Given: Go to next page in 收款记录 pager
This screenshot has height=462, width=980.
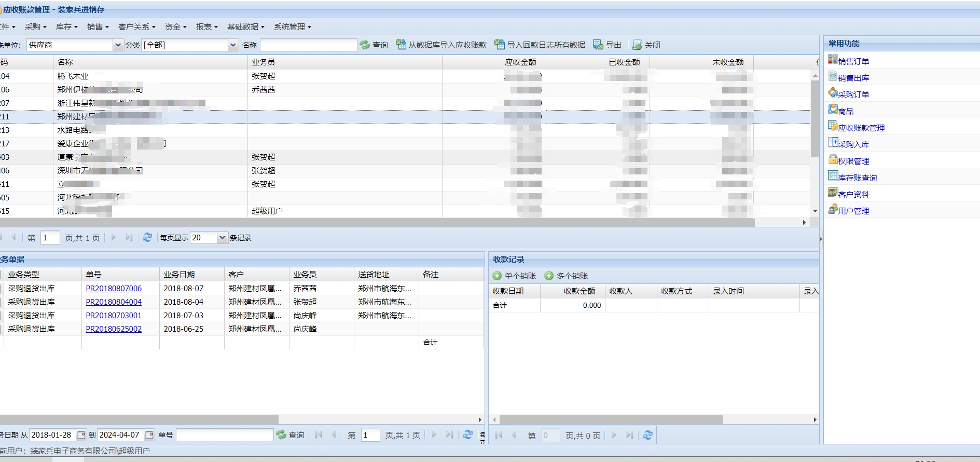Looking at the screenshot, I should [x=614, y=435].
